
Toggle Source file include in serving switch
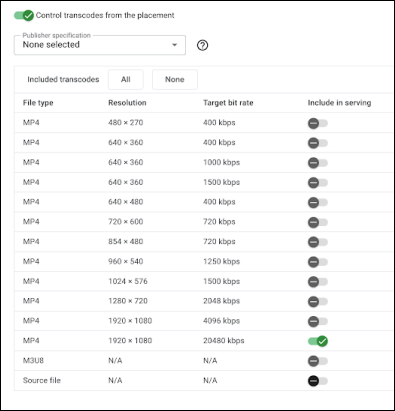point(318,381)
